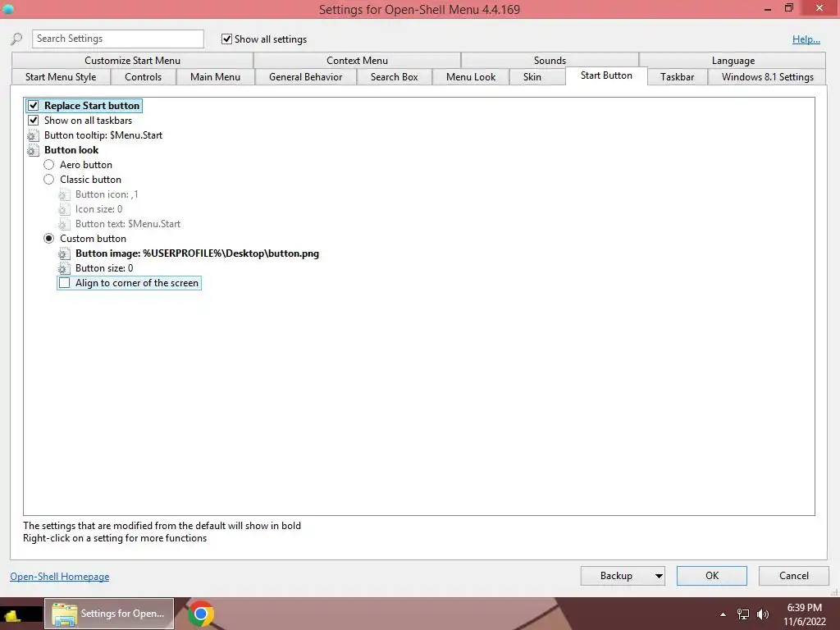The width and height of the screenshot is (840, 630).
Task: Toggle the Show all settings checkbox
Action: coord(226,39)
